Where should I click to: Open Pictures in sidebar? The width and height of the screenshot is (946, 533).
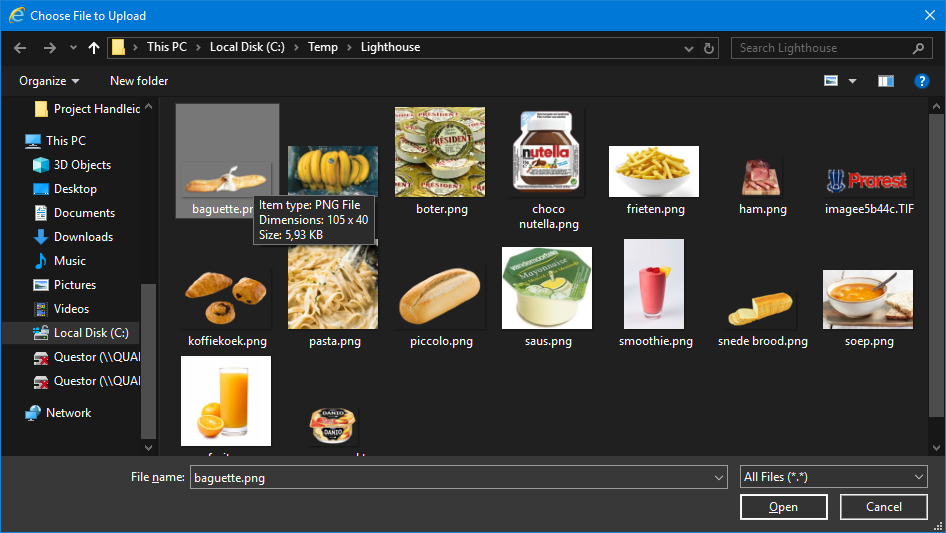64,285
